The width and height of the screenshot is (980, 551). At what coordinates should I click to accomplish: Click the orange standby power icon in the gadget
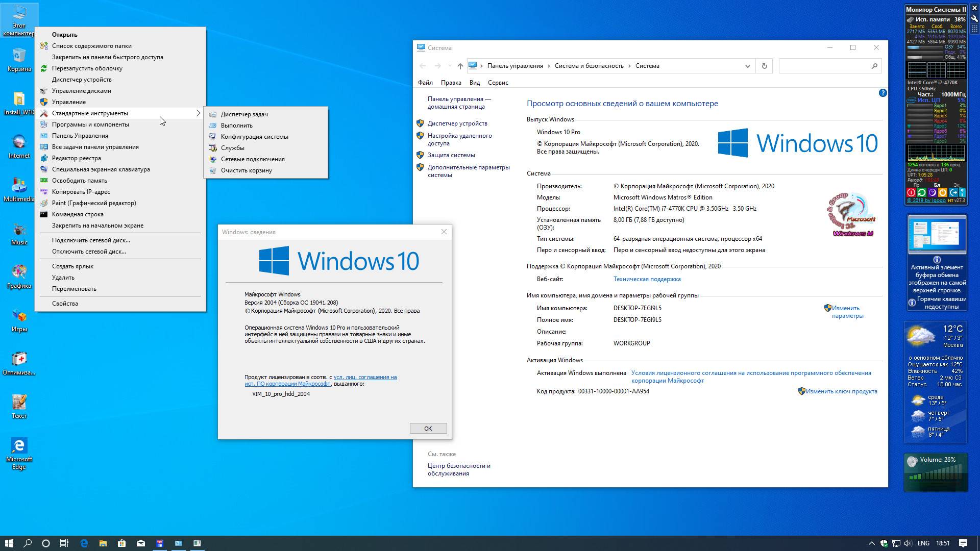point(943,192)
